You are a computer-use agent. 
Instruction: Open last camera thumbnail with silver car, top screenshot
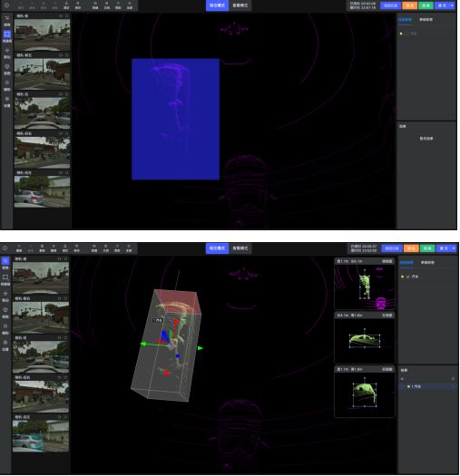pyautogui.click(x=43, y=191)
